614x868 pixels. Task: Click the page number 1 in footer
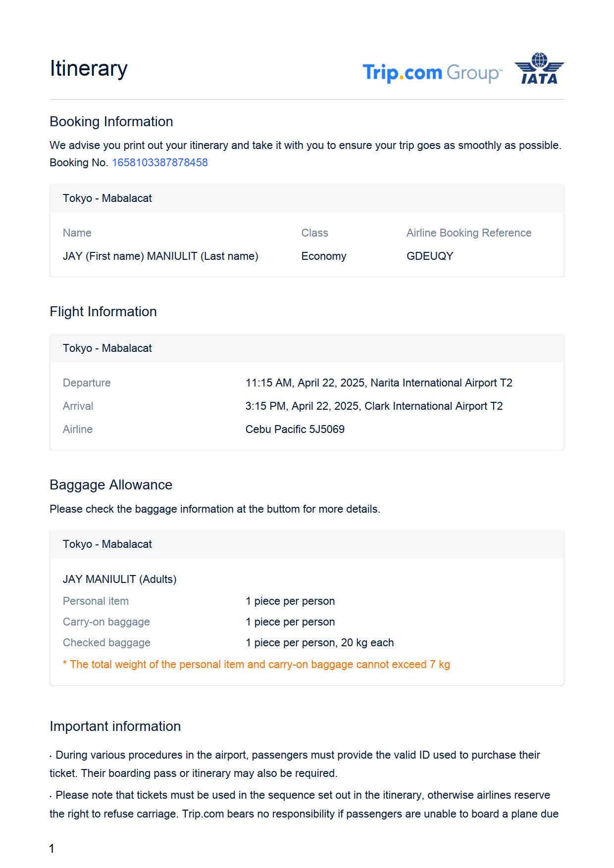tap(51, 848)
